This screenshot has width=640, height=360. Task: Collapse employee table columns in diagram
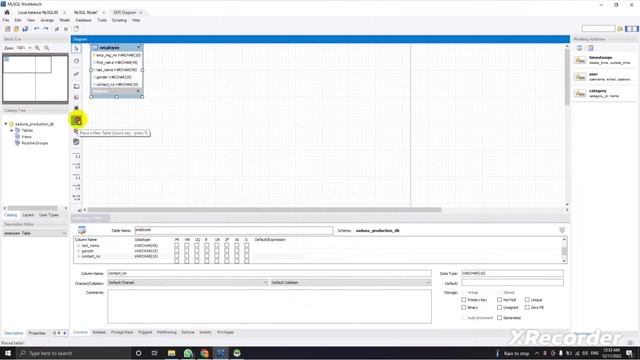click(139, 47)
